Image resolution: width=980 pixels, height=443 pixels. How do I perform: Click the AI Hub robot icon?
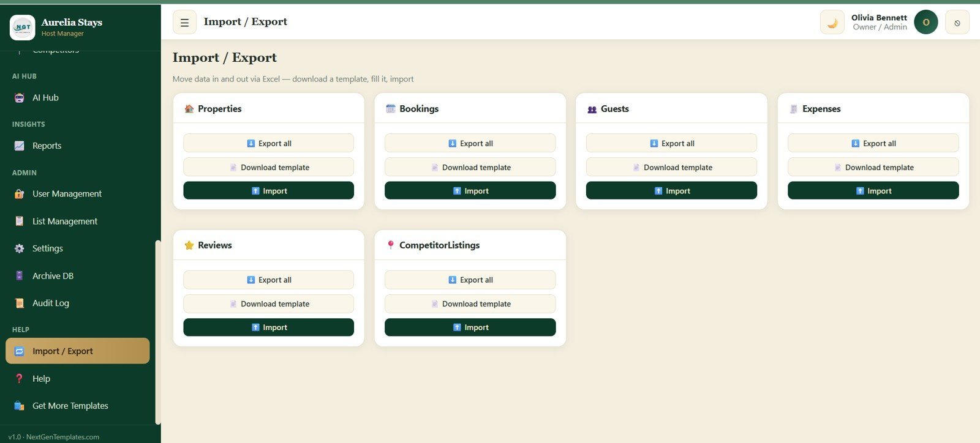[20, 98]
